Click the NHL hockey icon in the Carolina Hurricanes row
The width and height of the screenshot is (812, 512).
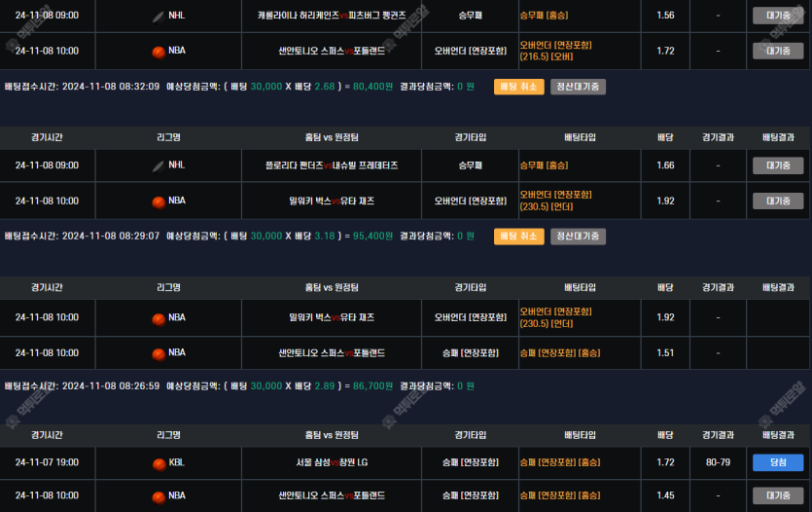159,17
